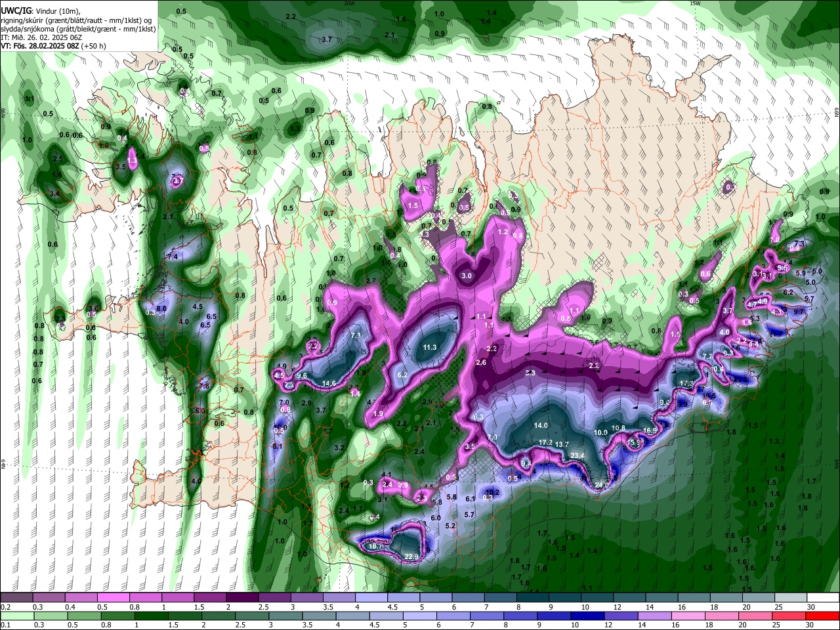This screenshot has width=840, height=630.
Task: Click the '14.0' value label
Action: 541,425
